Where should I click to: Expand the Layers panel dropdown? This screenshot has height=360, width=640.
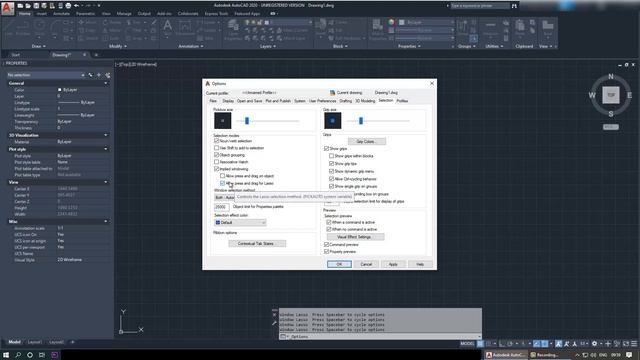tap(268, 47)
